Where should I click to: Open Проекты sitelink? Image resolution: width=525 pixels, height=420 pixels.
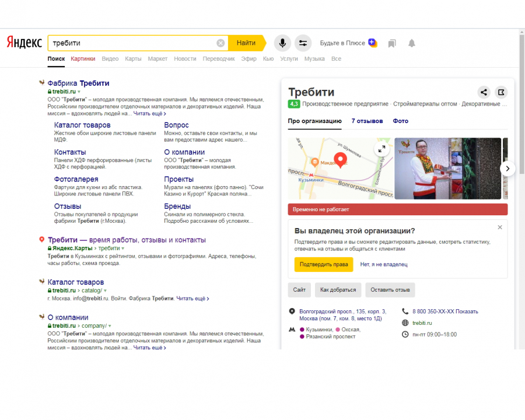click(x=179, y=179)
